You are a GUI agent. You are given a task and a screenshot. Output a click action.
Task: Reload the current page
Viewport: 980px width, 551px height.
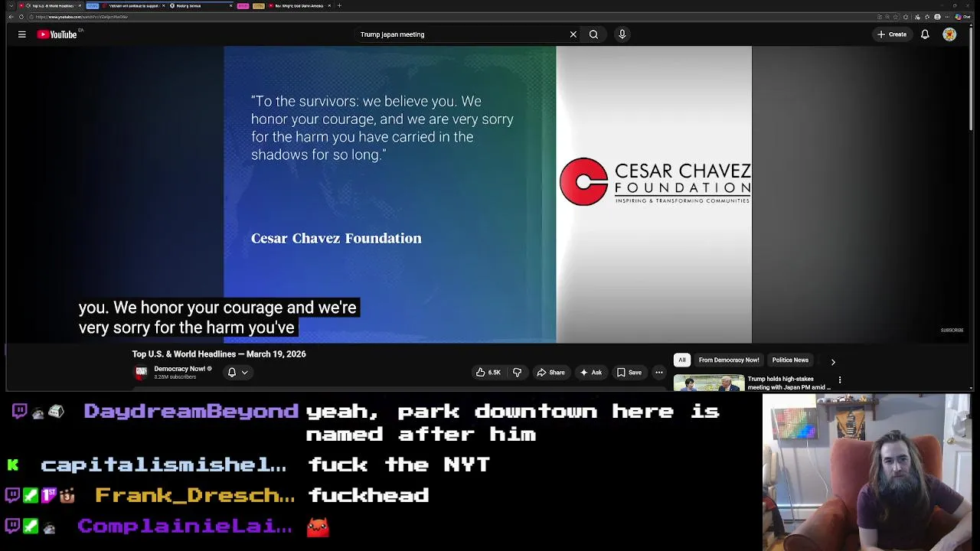(21, 17)
